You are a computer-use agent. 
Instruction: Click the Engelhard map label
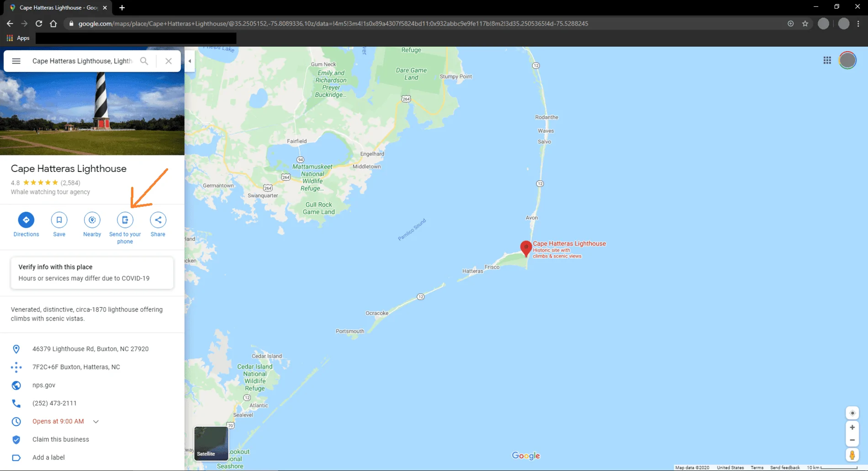(x=372, y=154)
